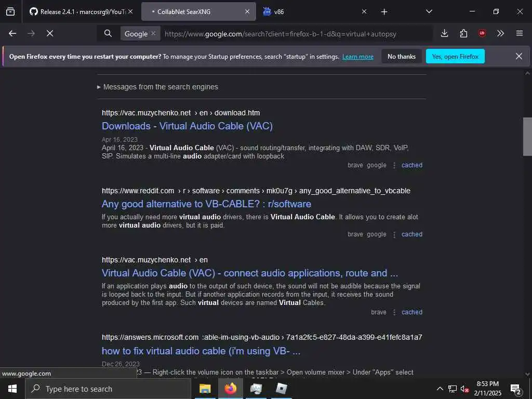Screen dimensions: 532x399
Task: Open how to fix virtual audio cable result
Action: 201,351
